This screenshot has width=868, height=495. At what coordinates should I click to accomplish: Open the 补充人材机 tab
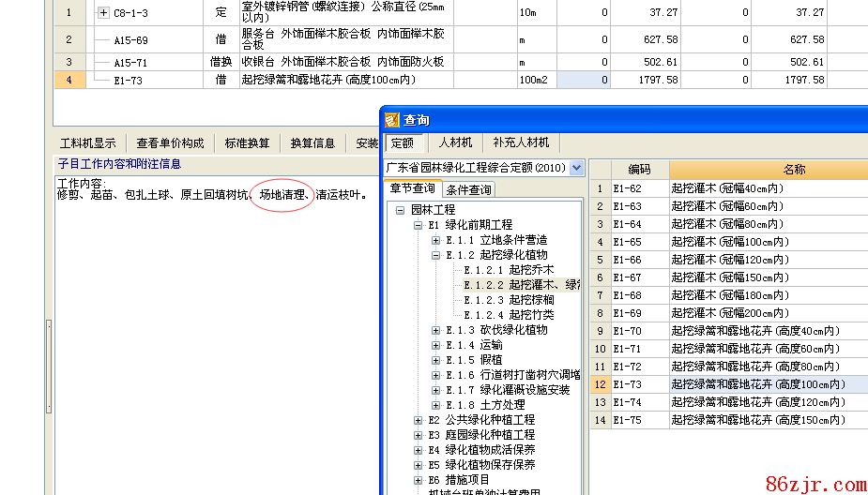pos(521,142)
